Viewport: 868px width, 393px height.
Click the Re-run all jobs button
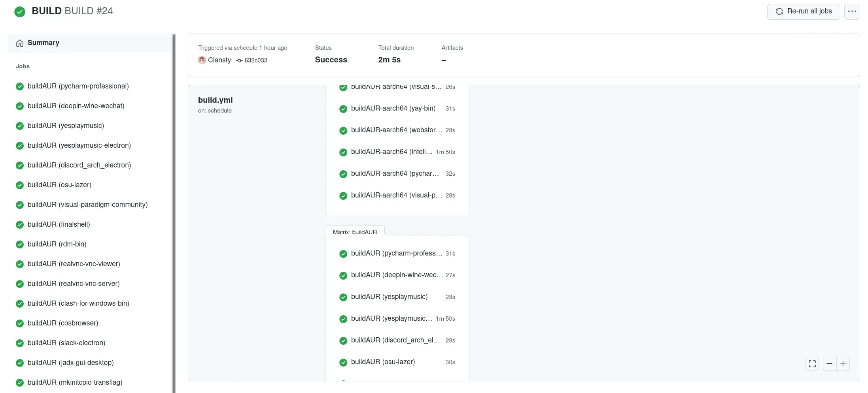tap(803, 11)
